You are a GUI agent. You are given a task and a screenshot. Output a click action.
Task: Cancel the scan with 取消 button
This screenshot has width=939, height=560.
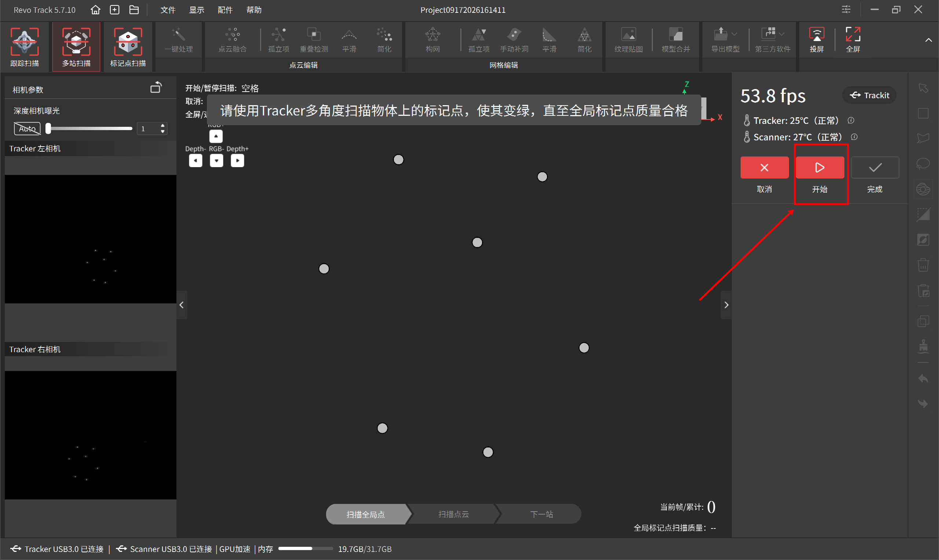[x=764, y=167]
